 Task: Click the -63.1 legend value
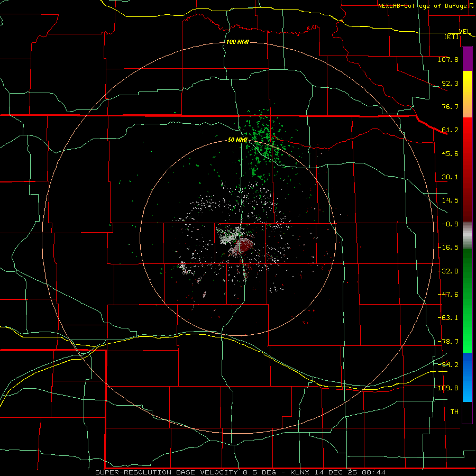click(448, 318)
